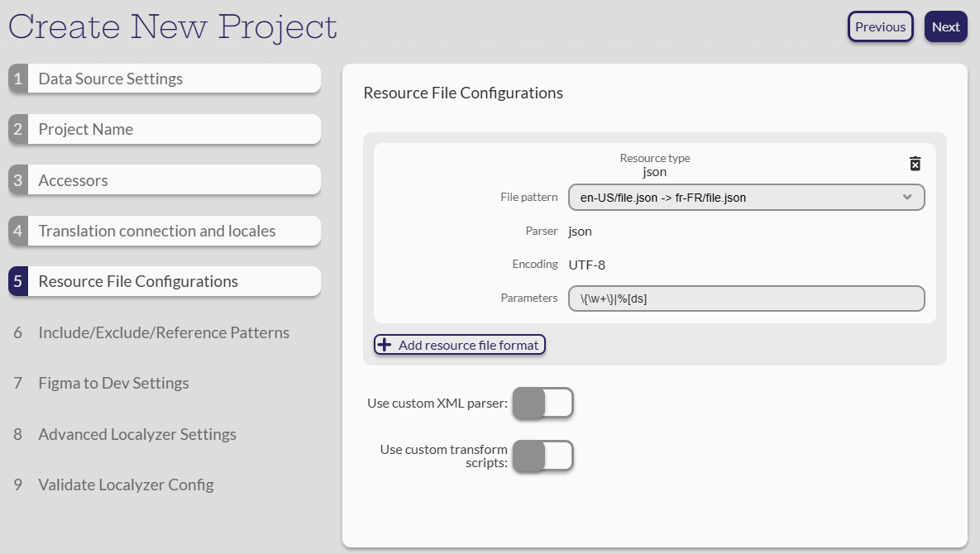Click the Previous button
Screen dimensions: 980x554
point(880,26)
